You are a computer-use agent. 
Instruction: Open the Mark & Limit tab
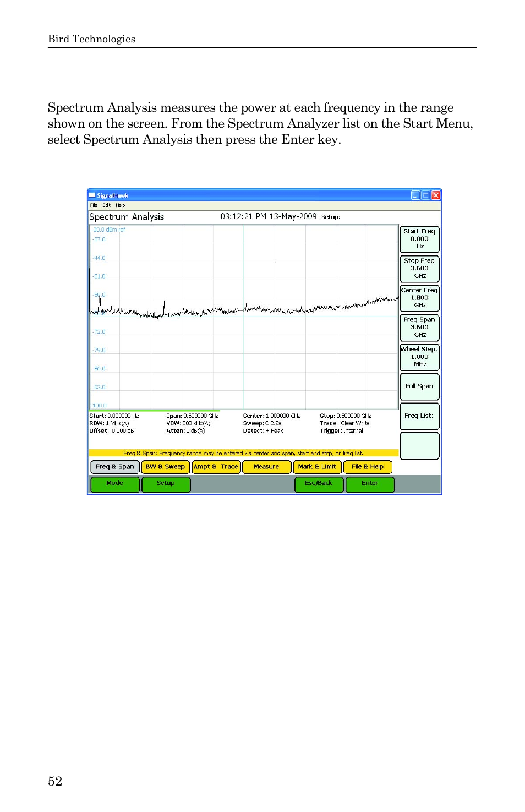point(317,467)
